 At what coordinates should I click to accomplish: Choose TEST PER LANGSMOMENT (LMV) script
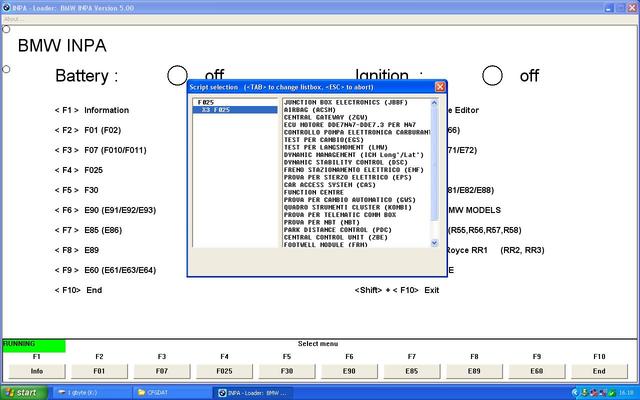click(x=336, y=147)
